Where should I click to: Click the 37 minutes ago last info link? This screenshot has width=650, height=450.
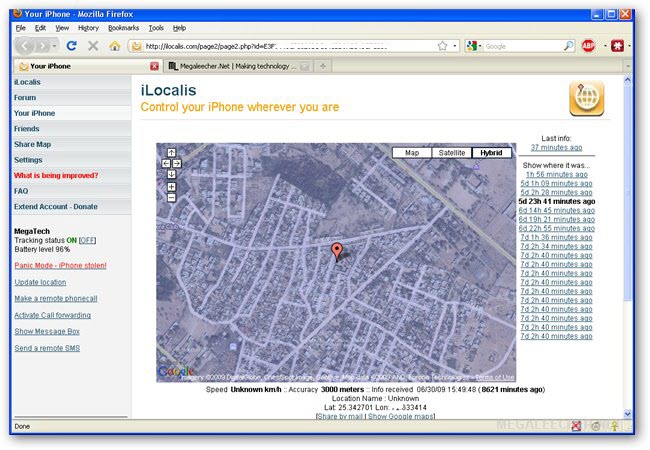557,148
